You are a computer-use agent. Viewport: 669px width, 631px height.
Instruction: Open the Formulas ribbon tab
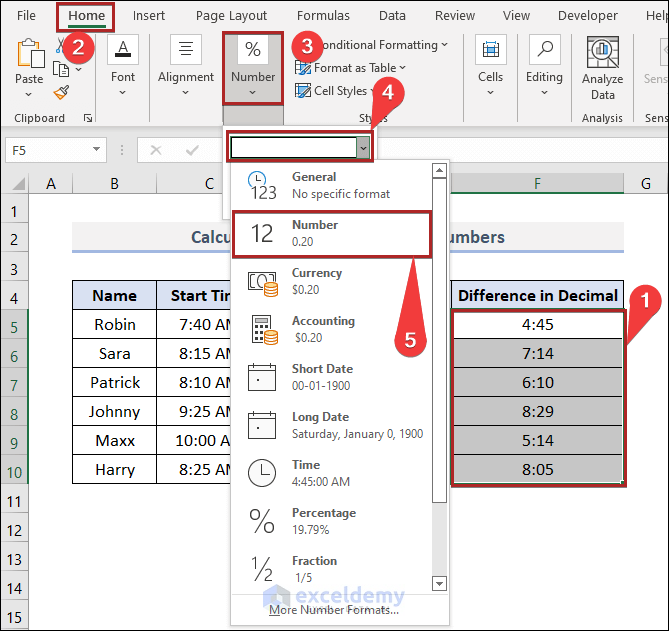323,16
